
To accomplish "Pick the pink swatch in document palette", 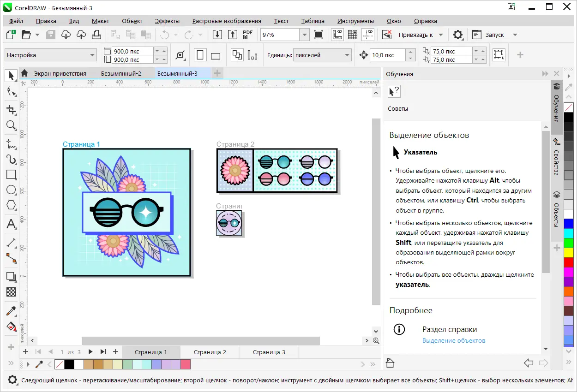I will (x=186, y=364).
